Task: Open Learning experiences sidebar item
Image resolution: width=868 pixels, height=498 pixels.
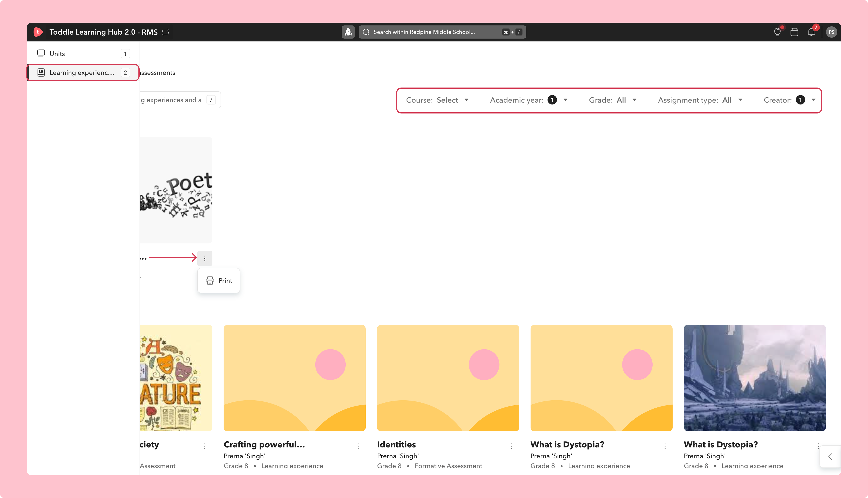Action: tap(83, 73)
